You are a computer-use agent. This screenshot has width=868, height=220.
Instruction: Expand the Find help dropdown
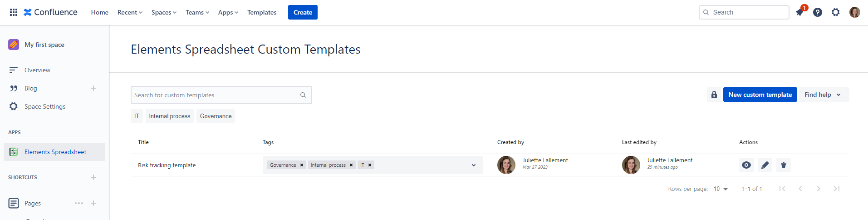pyautogui.click(x=823, y=95)
